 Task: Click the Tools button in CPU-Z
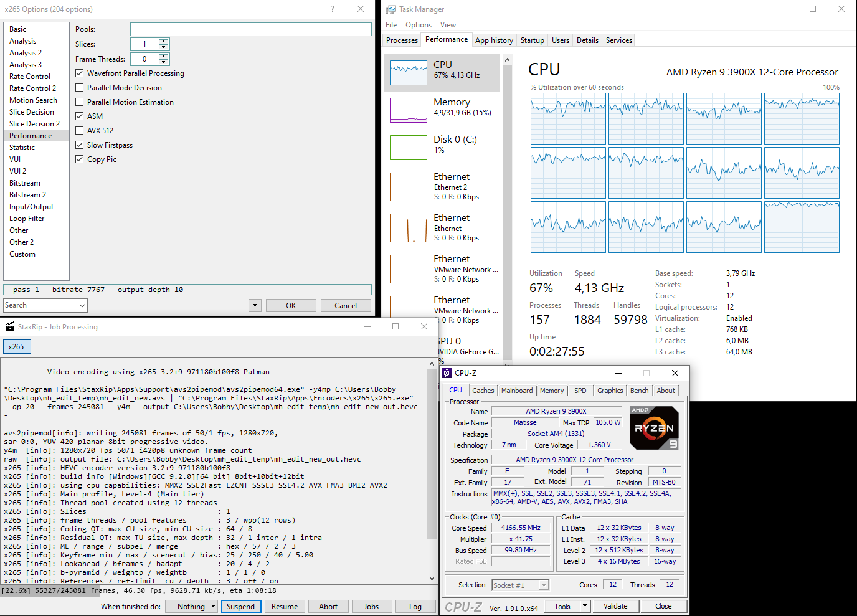pos(562,606)
